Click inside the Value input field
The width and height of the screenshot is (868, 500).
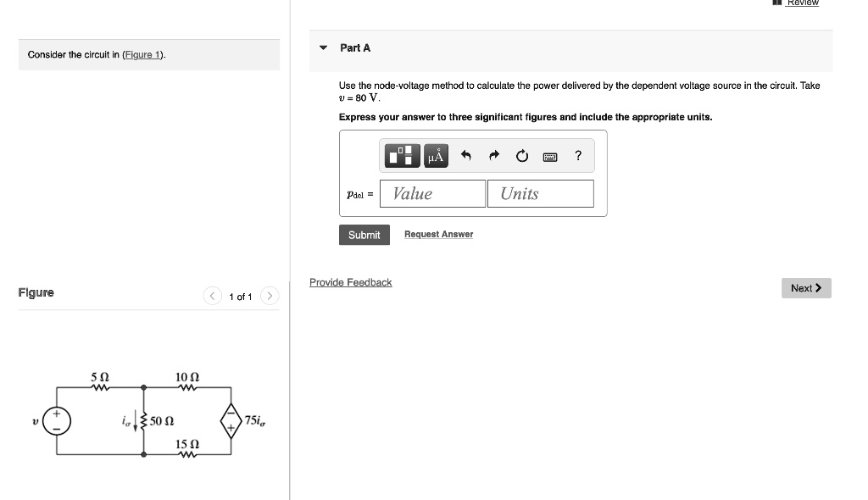tap(432, 193)
